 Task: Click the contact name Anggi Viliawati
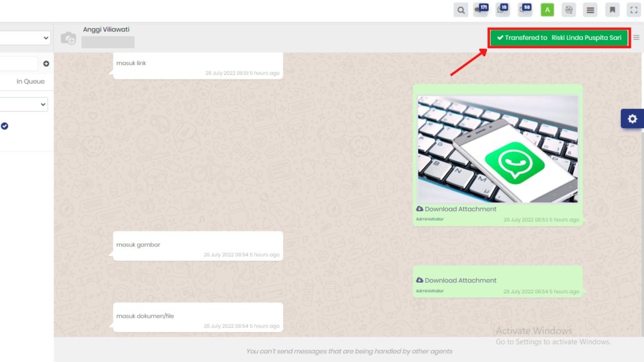point(106,29)
